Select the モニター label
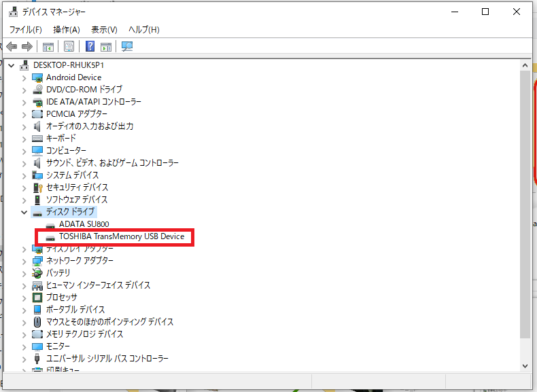The width and height of the screenshot is (537, 392). click(58, 346)
